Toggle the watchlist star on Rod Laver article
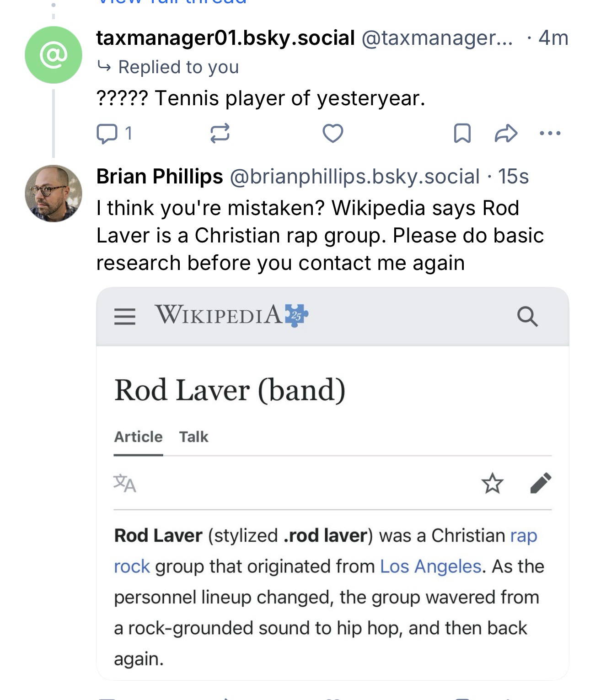 492,483
